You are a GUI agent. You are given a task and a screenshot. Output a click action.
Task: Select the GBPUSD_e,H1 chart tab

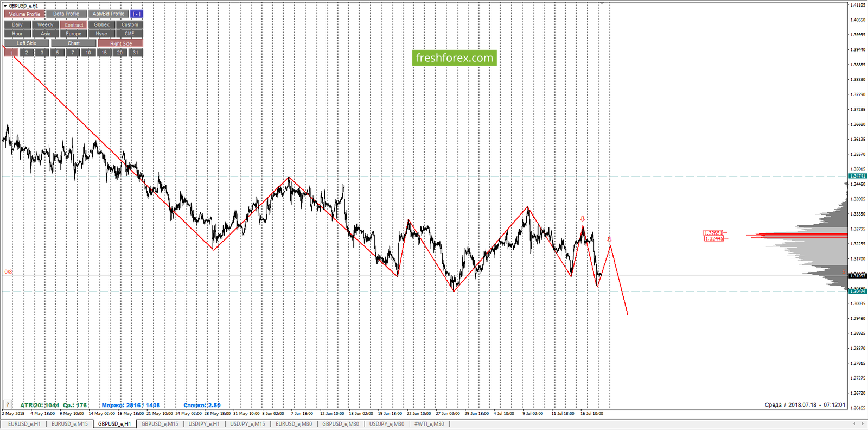pos(114,424)
